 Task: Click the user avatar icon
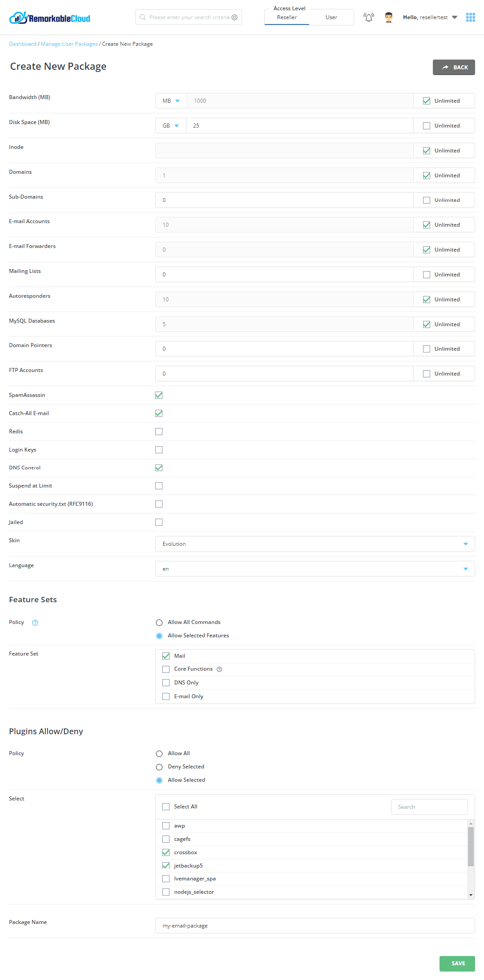coord(389,17)
